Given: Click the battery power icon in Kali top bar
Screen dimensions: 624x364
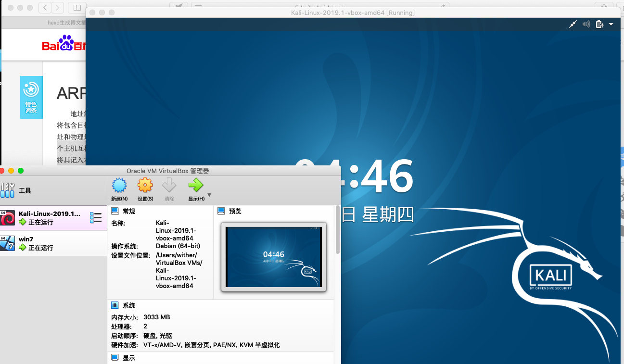Looking at the screenshot, I should pyautogui.click(x=599, y=25).
